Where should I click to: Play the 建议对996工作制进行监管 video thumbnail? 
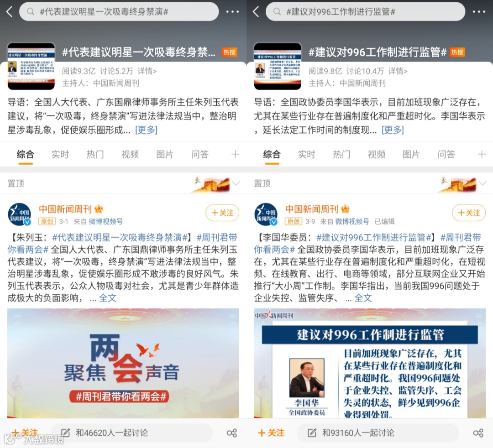click(370, 363)
